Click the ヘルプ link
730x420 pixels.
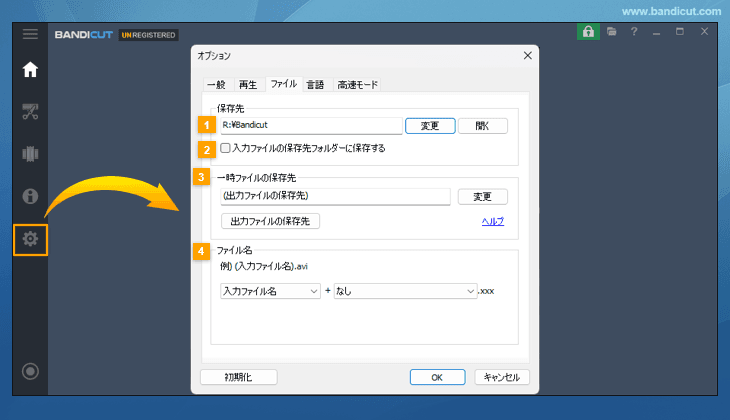click(492, 221)
